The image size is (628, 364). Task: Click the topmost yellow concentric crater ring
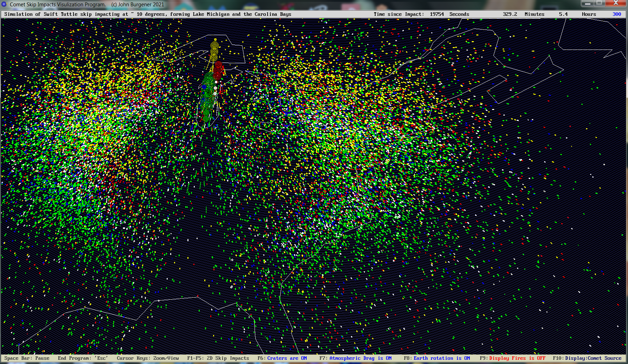pyautogui.click(x=214, y=45)
